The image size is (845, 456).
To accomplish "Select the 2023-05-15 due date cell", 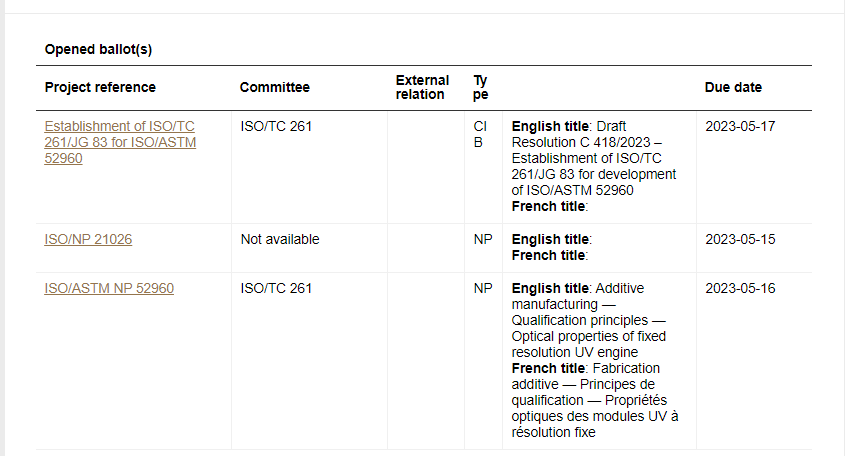I will coord(740,239).
